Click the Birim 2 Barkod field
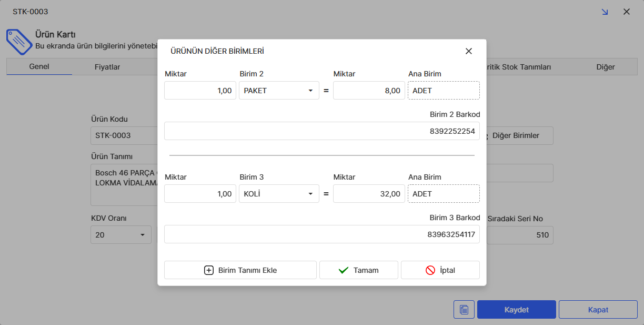 point(321,131)
